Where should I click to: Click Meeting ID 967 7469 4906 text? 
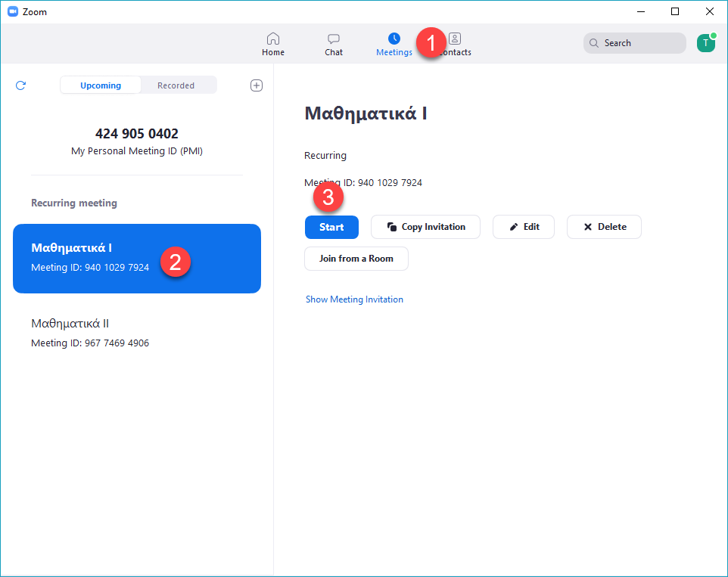pos(90,343)
